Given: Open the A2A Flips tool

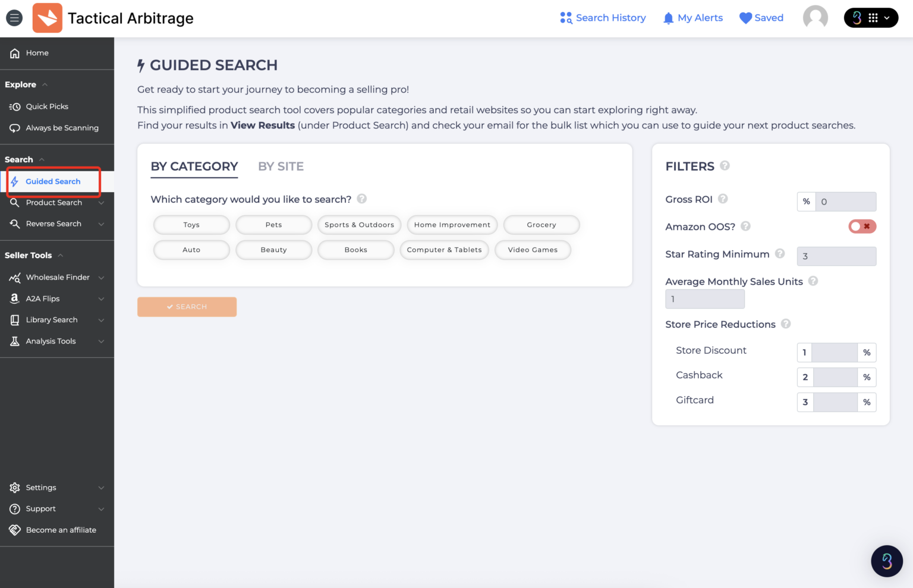Looking at the screenshot, I should [x=42, y=298].
